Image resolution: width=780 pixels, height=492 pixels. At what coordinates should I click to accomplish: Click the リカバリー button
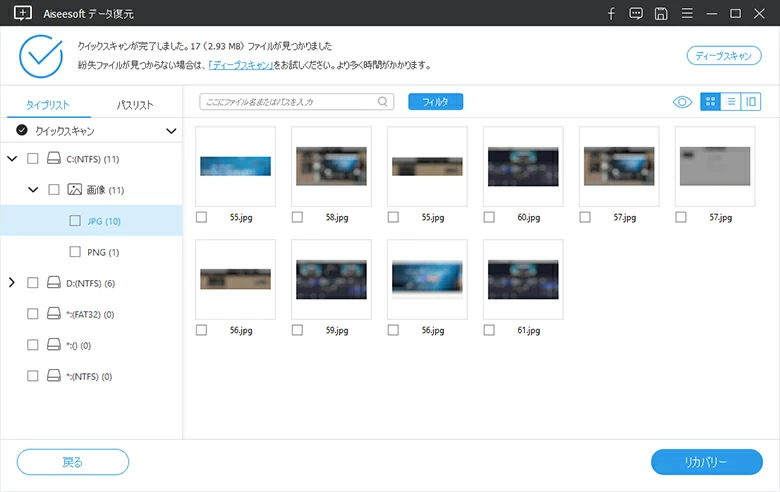pyautogui.click(x=706, y=462)
